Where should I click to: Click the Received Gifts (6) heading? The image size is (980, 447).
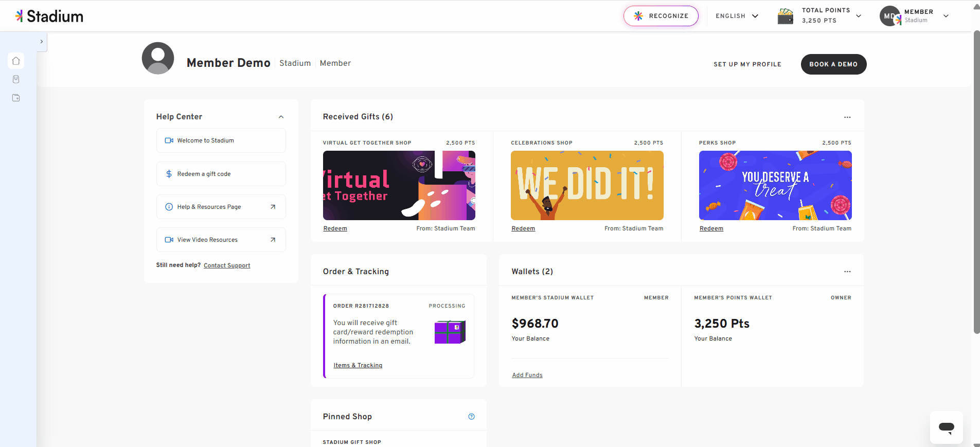click(358, 117)
